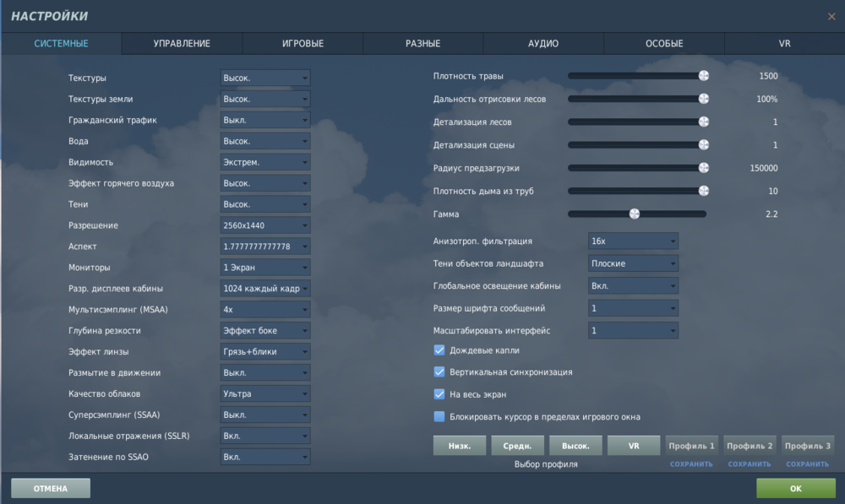845x504 pixels.
Task: Open Анизотроп. фильтрация 16x dropdown
Action: pyautogui.click(x=633, y=241)
